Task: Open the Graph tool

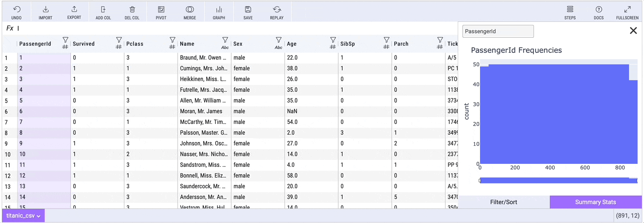Action: tap(219, 10)
